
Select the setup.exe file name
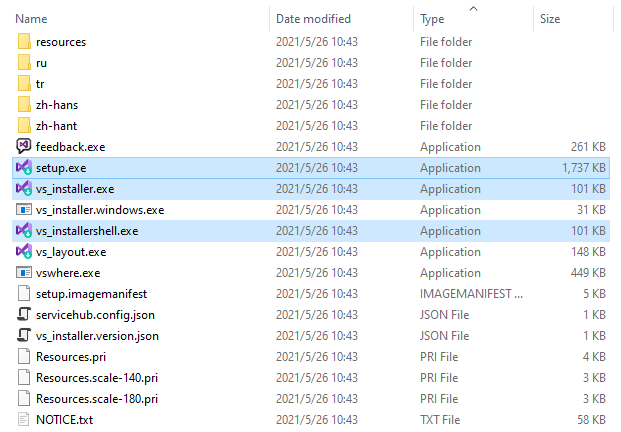coord(61,168)
